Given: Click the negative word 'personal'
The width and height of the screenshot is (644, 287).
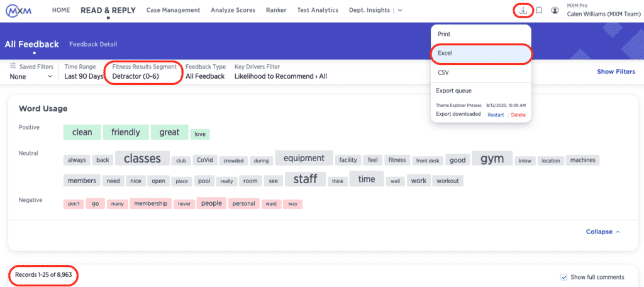Looking at the screenshot, I should (243, 203).
